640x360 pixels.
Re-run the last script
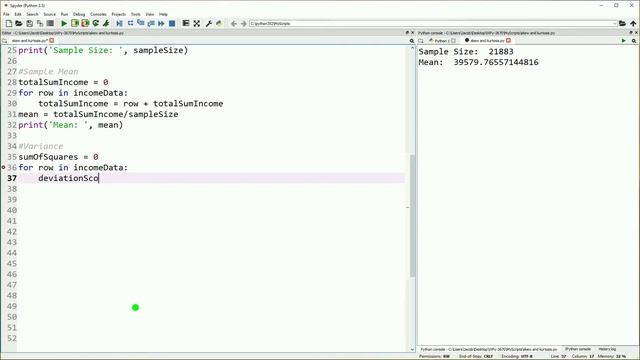click(x=96, y=24)
